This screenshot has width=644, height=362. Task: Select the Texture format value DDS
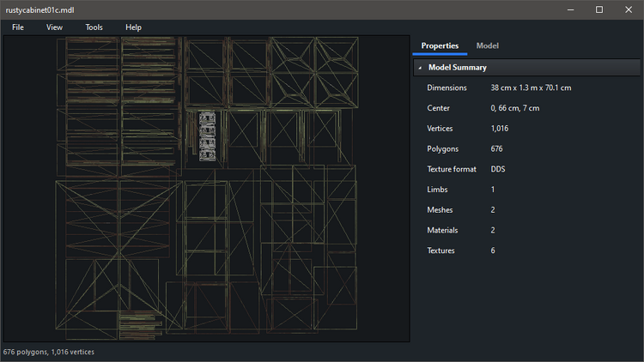pyautogui.click(x=498, y=169)
